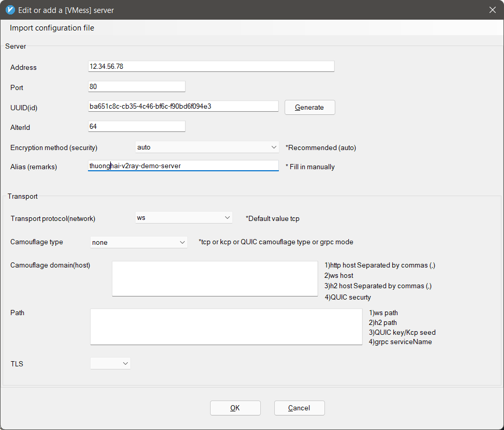Screen dimensions: 504x430
Task: Click the v2rayN logo in the title bar
Action: (x=10, y=9)
